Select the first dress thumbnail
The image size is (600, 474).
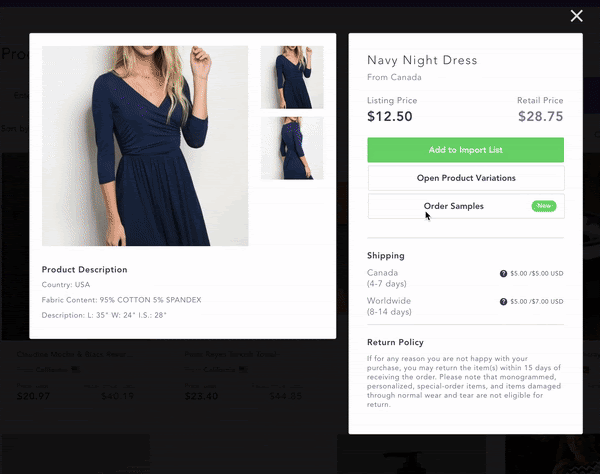tap(292, 77)
